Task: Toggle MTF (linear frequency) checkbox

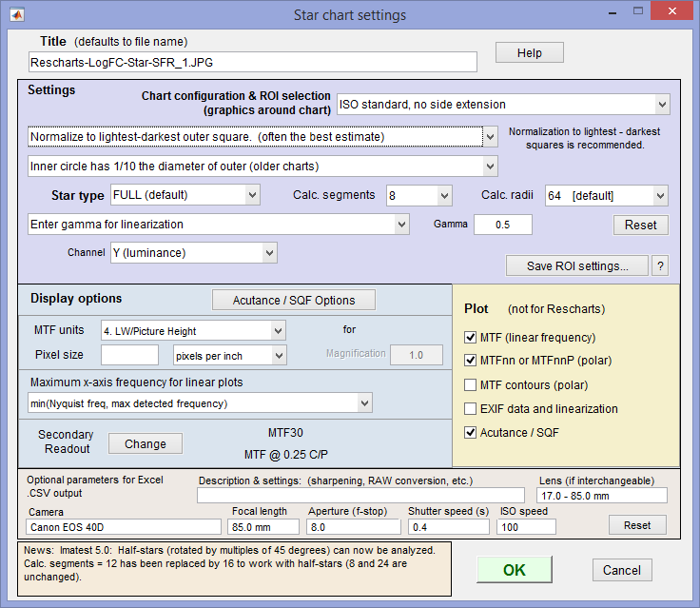Action: point(470,337)
